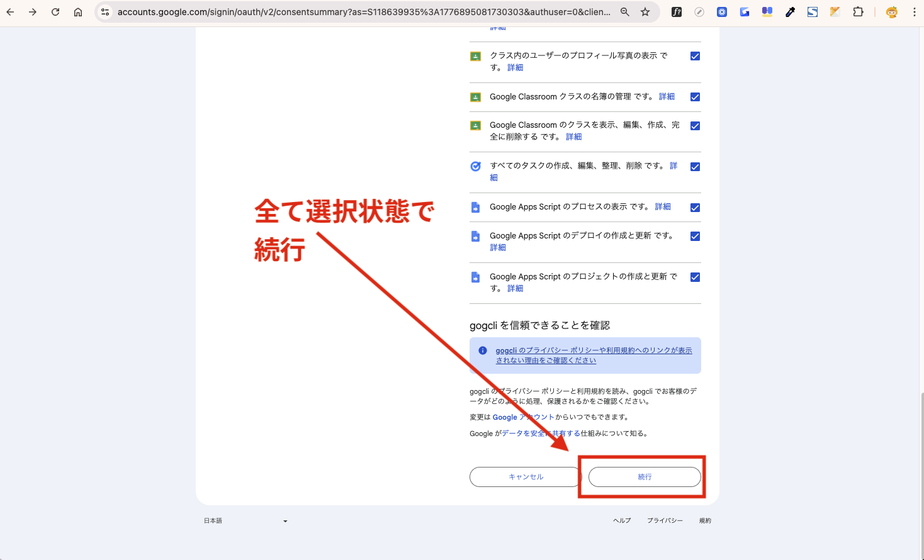Open the ヘルプ footer link

pos(622,520)
